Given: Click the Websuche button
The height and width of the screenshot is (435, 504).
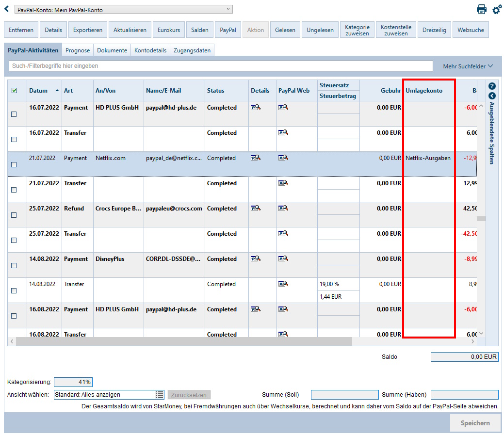Looking at the screenshot, I should click(x=471, y=30).
